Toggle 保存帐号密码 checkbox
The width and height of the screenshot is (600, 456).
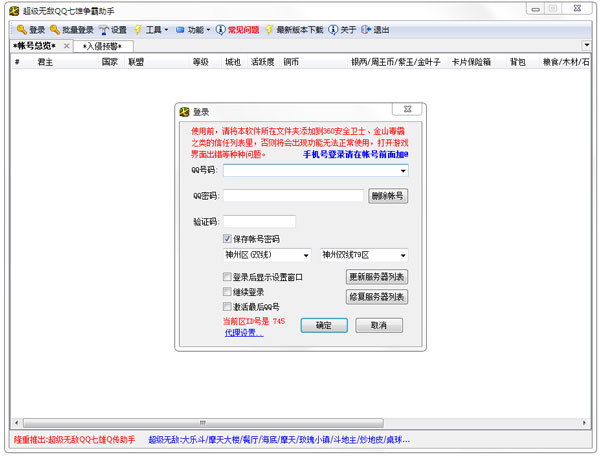click(227, 239)
